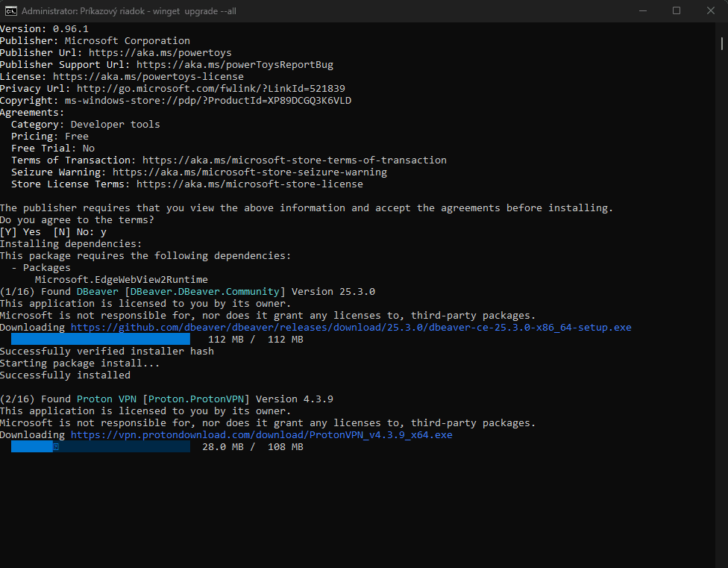
Task: Click the aka.ms/powertoys Publisher Url
Action: pos(160,53)
